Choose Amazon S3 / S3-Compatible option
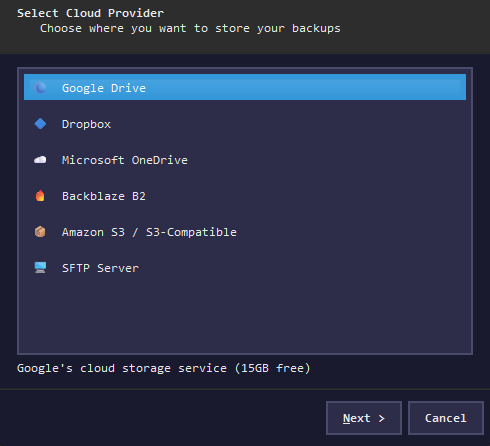 pyautogui.click(x=245, y=232)
